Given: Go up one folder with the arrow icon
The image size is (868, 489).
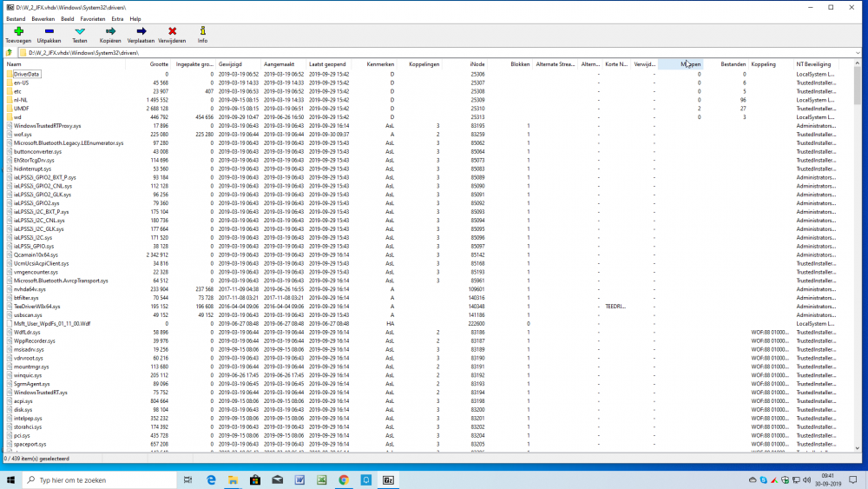Looking at the screenshot, I should [10, 52].
